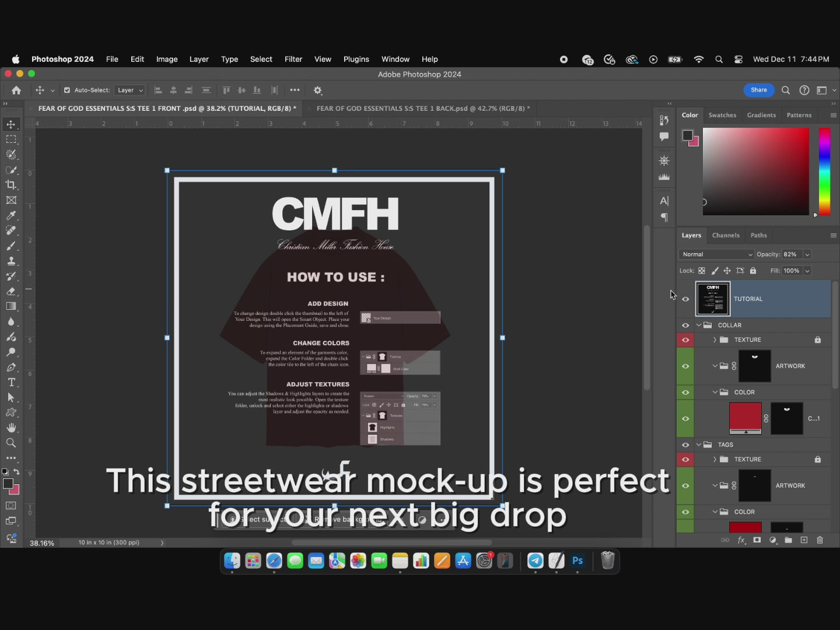Select the Eraser tool
This screenshot has height=630, width=840.
coord(11,291)
